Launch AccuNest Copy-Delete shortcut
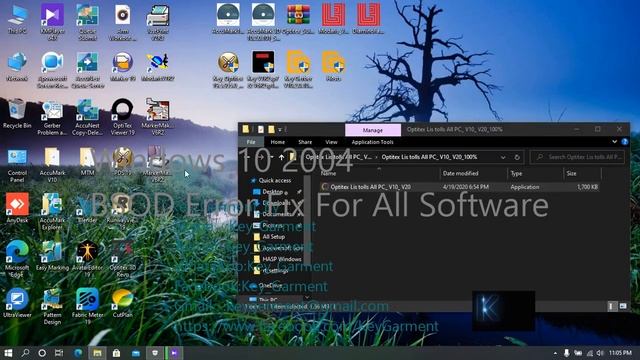Screen dimensions: 640x360 tap(87, 118)
